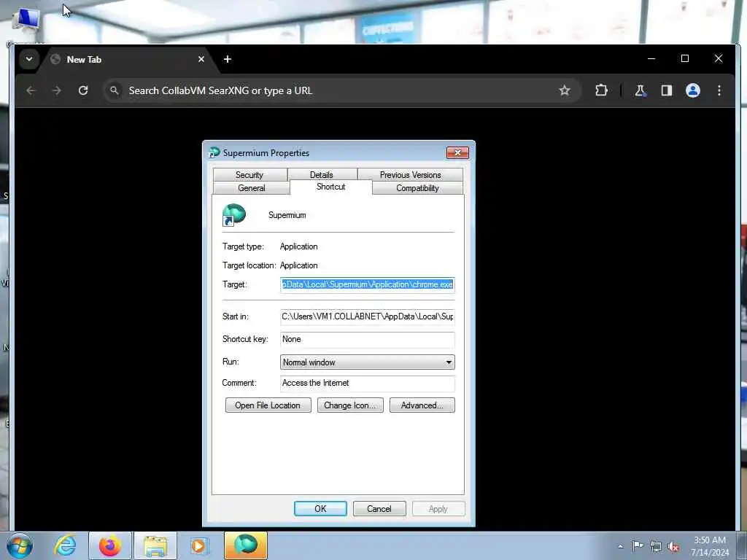The width and height of the screenshot is (747, 560).
Task: Go back using the browser back arrow
Action: pos(31,90)
